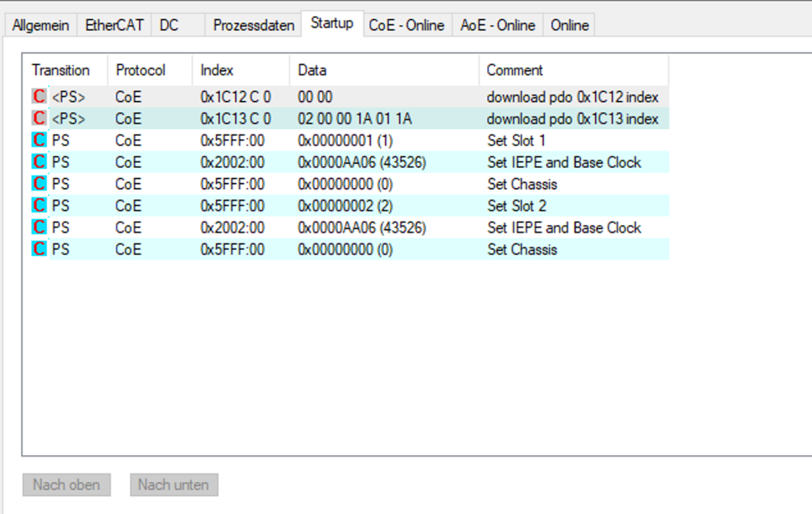The width and height of the screenshot is (812, 514).
Task: Click the data value 00 00
Action: [315, 97]
